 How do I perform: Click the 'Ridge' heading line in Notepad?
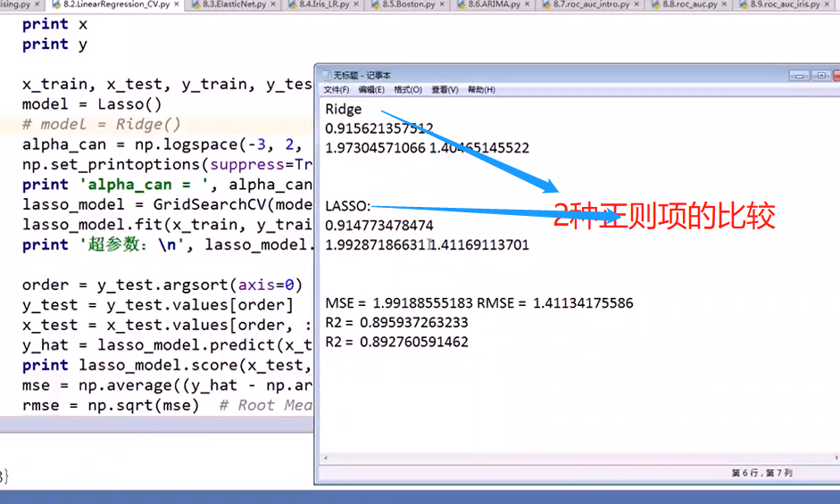pos(344,109)
